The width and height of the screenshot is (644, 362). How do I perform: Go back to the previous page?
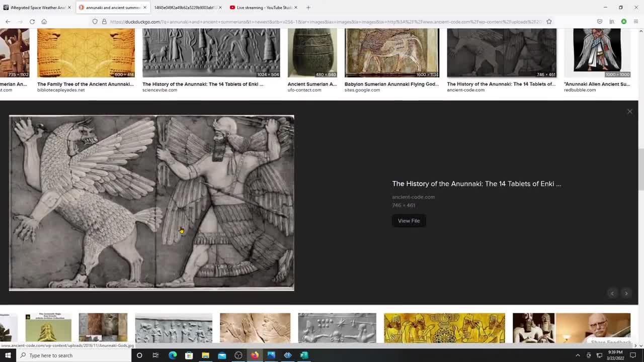click(x=8, y=22)
